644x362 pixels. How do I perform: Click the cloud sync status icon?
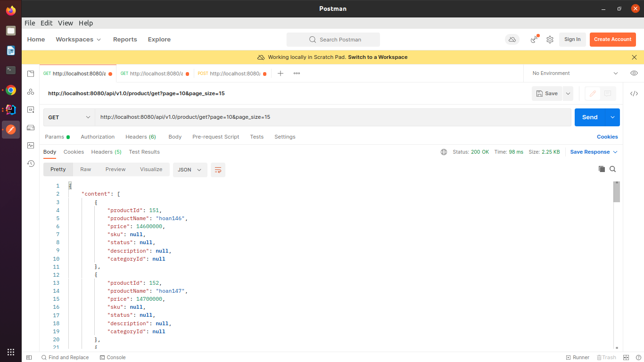pyautogui.click(x=512, y=40)
